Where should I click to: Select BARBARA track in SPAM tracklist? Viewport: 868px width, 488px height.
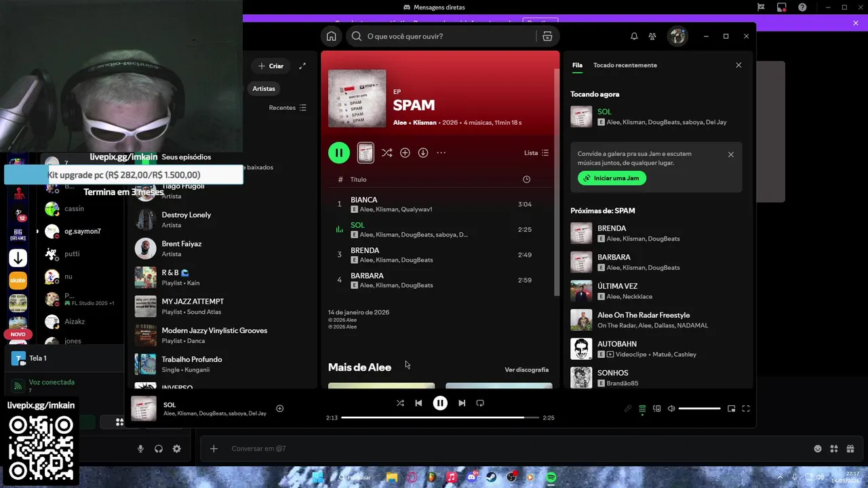tap(439, 280)
